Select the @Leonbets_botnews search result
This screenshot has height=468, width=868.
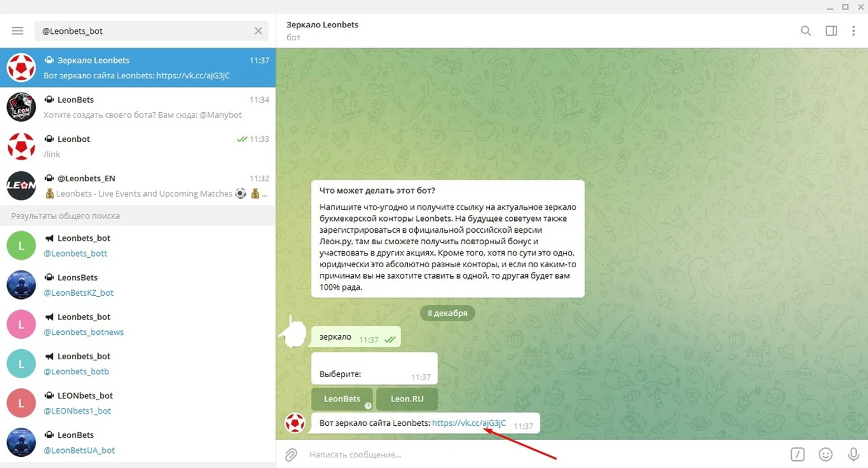(x=137, y=324)
